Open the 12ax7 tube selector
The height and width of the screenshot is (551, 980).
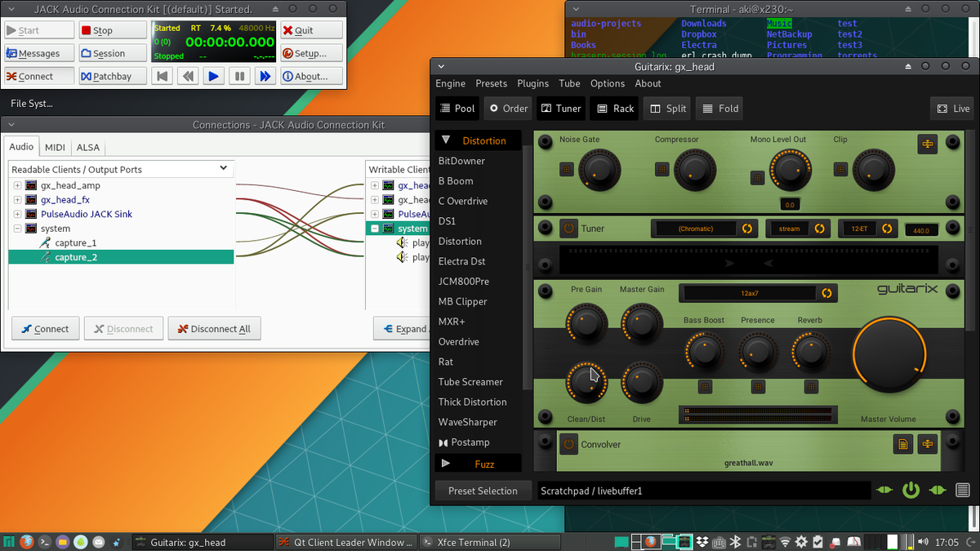[759, 292]
